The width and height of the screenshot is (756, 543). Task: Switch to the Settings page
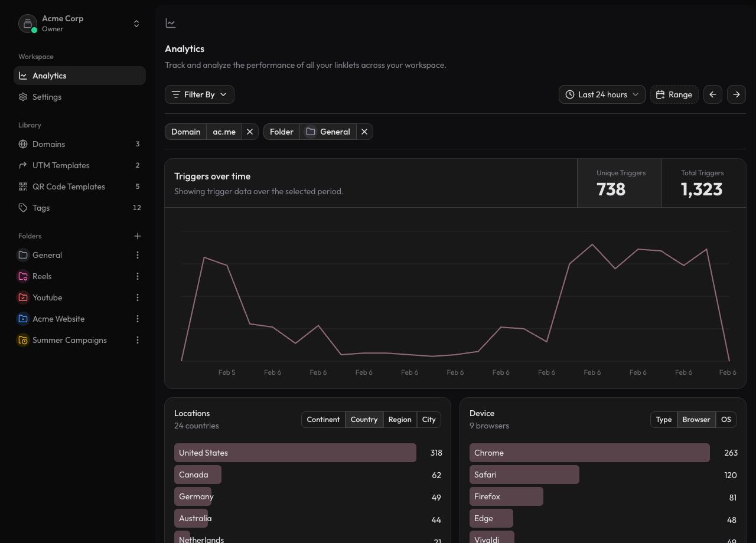(x=46, y=96)
